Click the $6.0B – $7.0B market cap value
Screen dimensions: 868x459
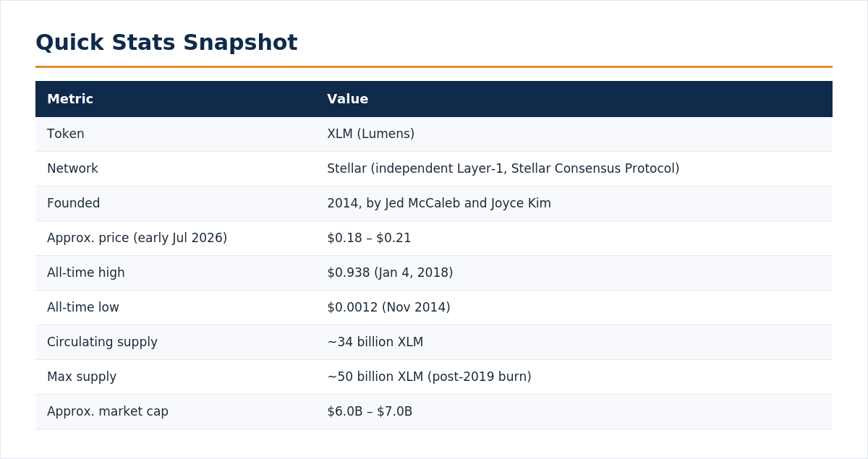(370, 411)
